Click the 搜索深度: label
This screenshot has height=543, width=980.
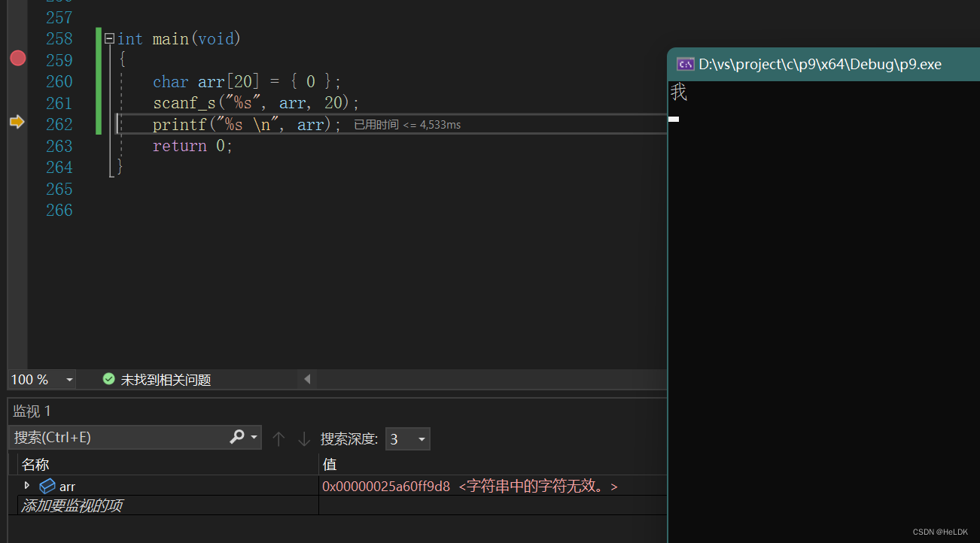coord(349,438)
